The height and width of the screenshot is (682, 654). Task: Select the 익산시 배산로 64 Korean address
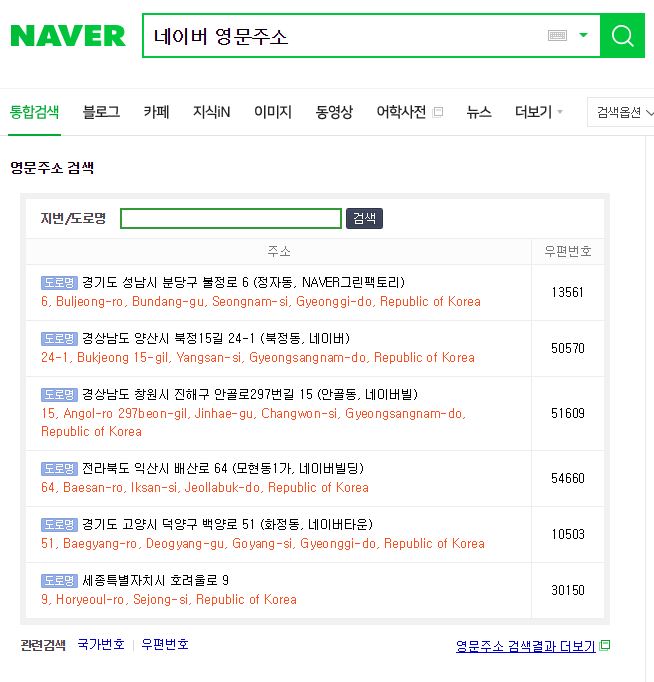pos(223,468)
